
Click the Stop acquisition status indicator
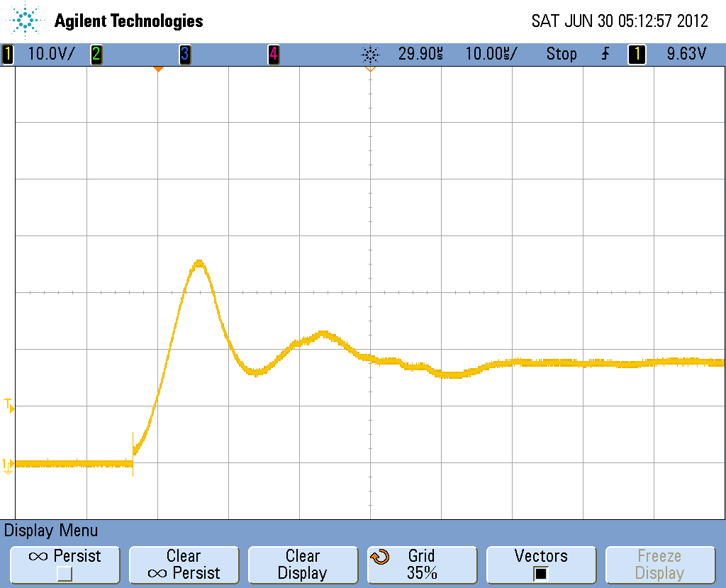561,54
